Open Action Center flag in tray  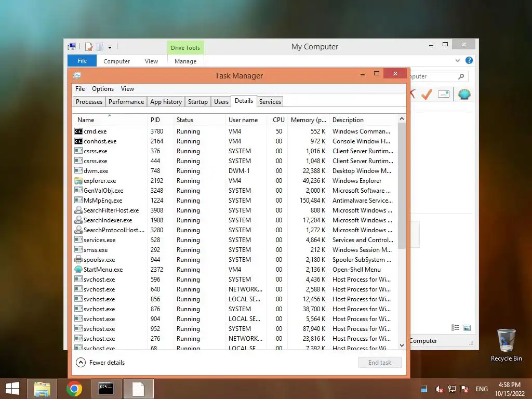tap(464, 389)
